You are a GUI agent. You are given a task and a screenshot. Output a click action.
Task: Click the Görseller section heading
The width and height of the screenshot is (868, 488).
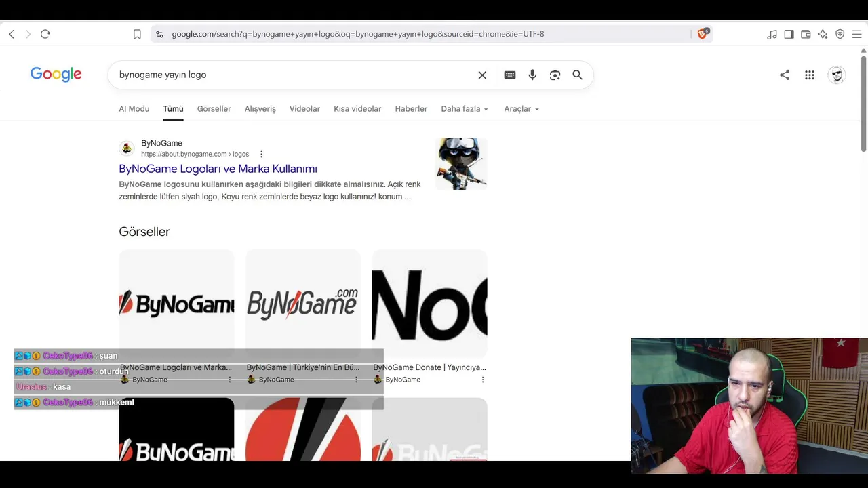click(144, 232)
